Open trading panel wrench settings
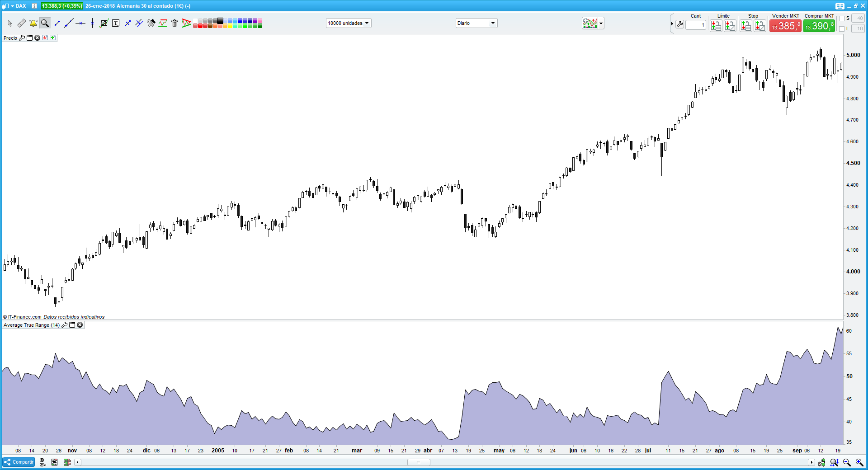The height and width of the screenshot is (470, 868). click(679, 25)
